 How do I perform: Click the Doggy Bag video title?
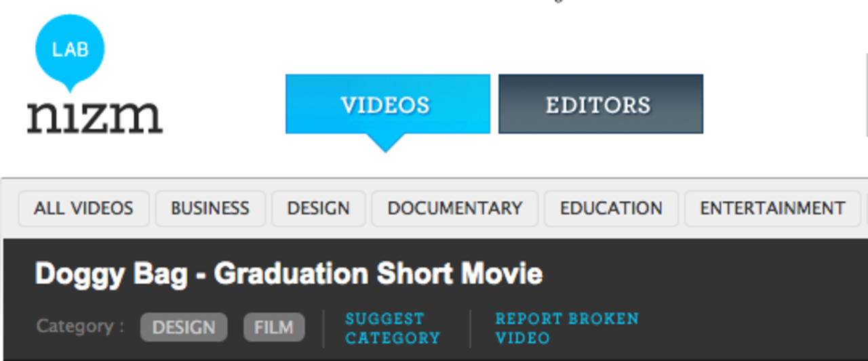(289, 274)
